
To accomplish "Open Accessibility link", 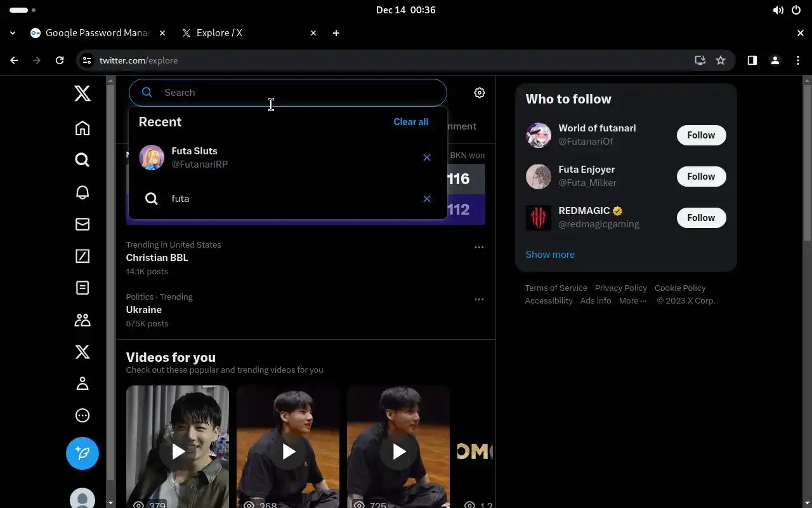I will (549, 301).
